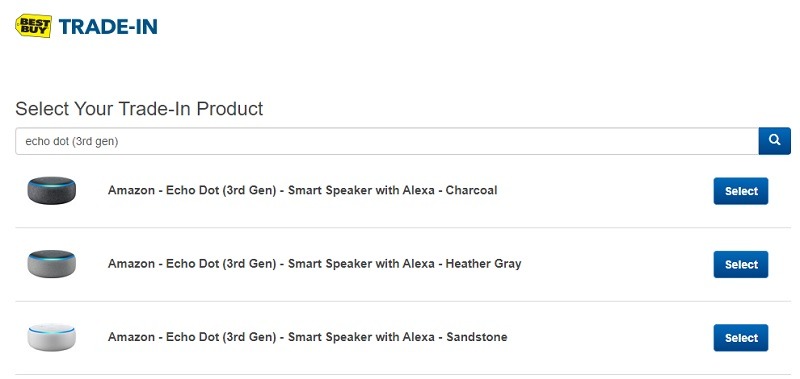The height and width of the screenshot is (379, 800).
Task: Click the Best Buy yellow tag logo
Action: (33, 26)
